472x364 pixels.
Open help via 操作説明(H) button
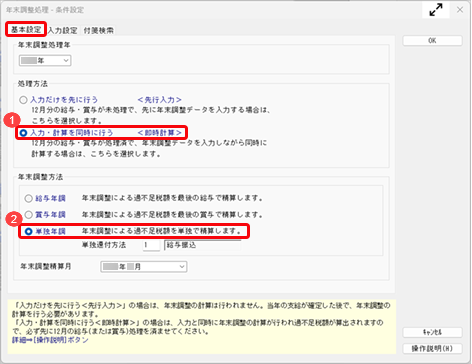click(432, 348)
